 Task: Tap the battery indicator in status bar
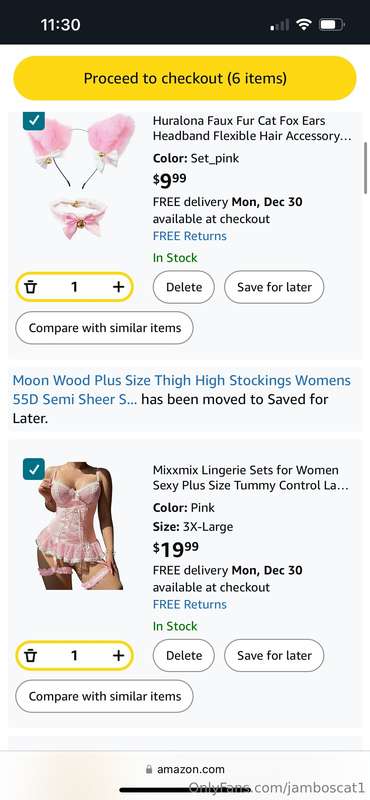click(332, 24)
